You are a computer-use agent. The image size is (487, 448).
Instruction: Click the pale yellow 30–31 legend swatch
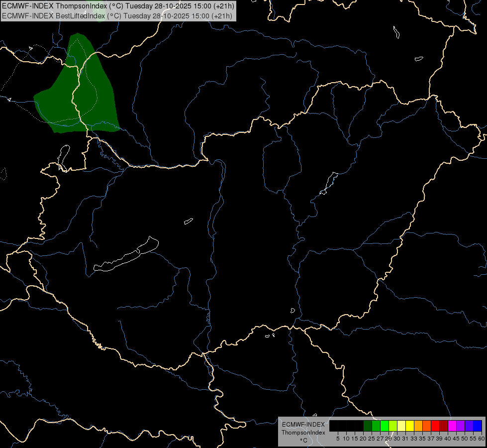coord(401,426)
